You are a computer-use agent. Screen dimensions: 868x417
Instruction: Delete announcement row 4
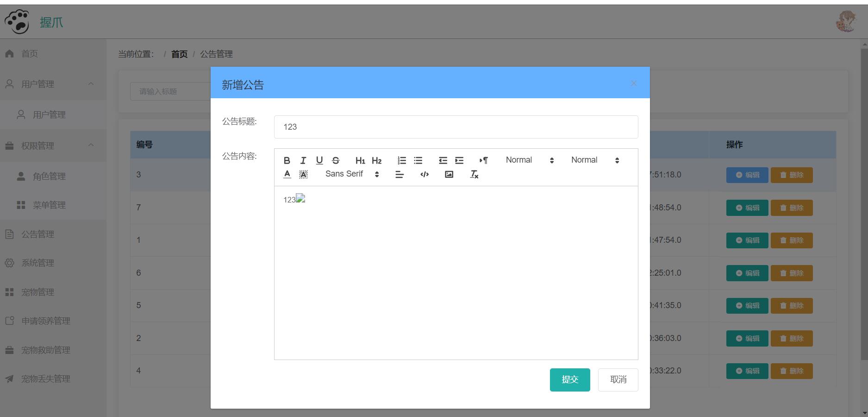pyautogui.click(x=792, y=371)
